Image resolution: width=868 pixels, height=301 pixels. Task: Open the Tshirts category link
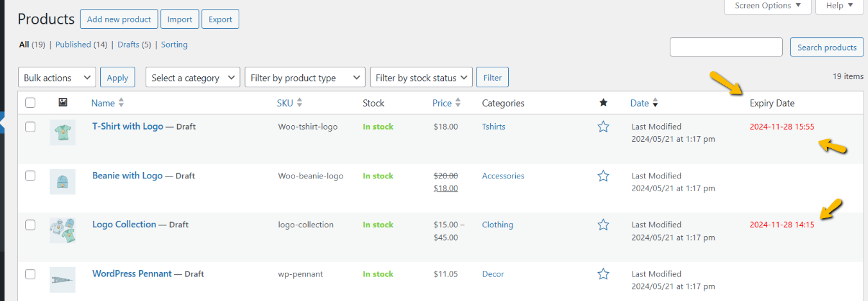click(x=493, y=126)
